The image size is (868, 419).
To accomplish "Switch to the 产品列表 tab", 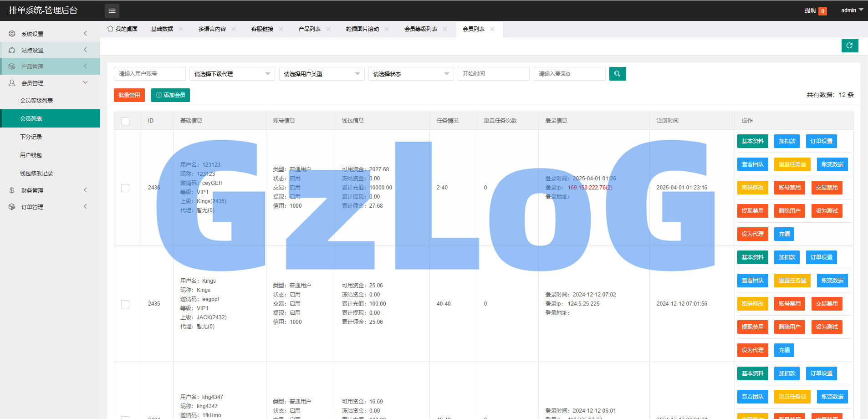I will [310, 29].
